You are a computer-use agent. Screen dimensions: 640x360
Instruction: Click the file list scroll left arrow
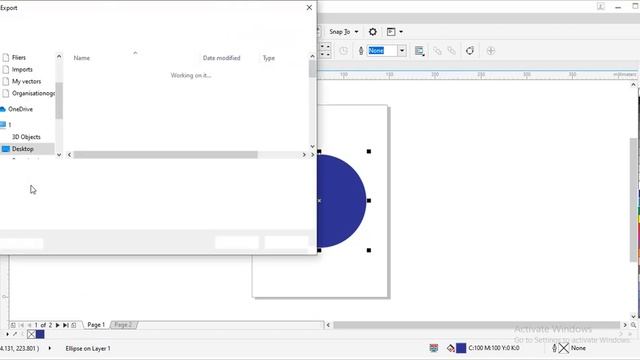point(69,155)
